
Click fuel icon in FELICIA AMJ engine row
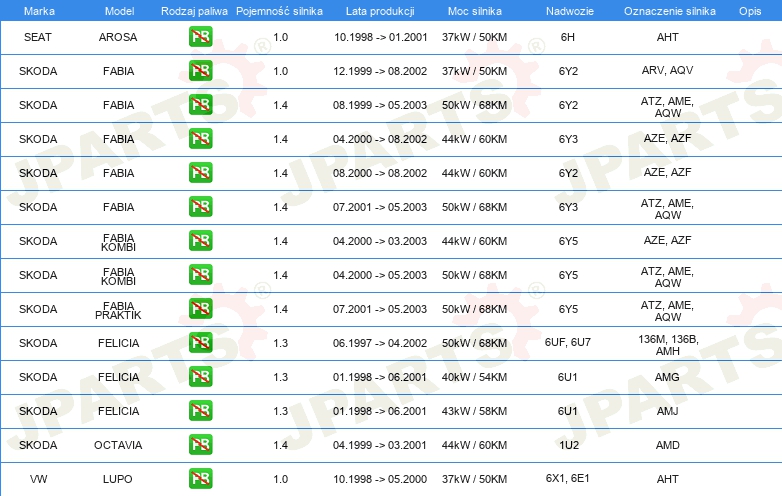[x=200, y=411]
